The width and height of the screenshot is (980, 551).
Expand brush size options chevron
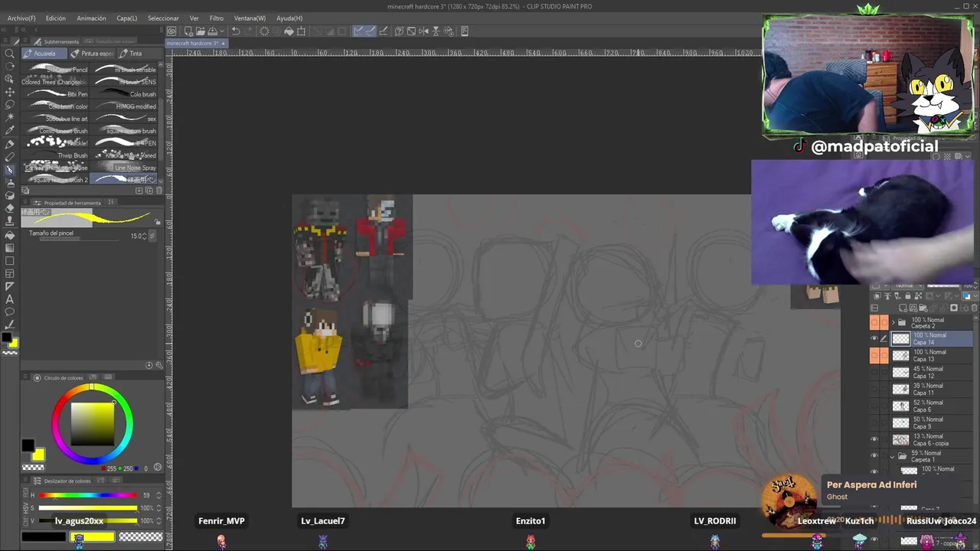(x=152, y=236)
